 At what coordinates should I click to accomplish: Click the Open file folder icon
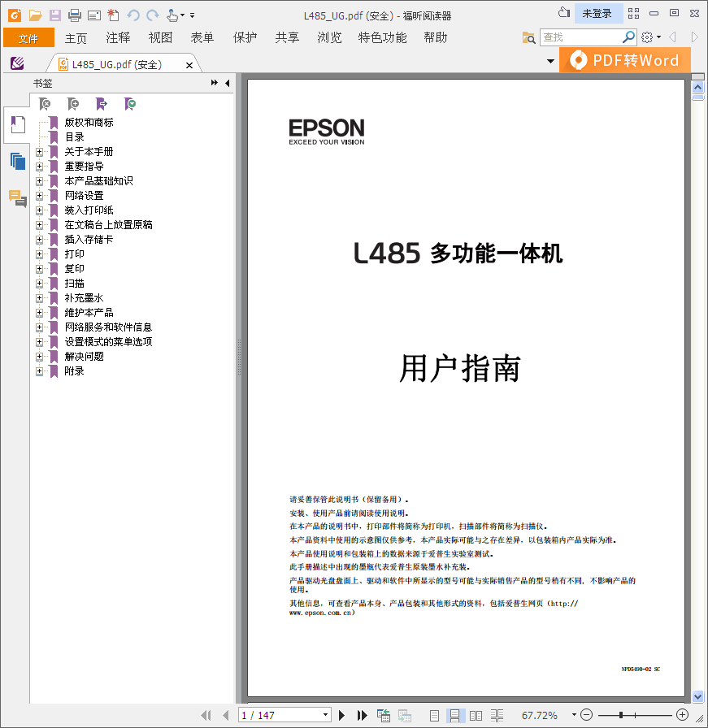[x=35, y=15]
